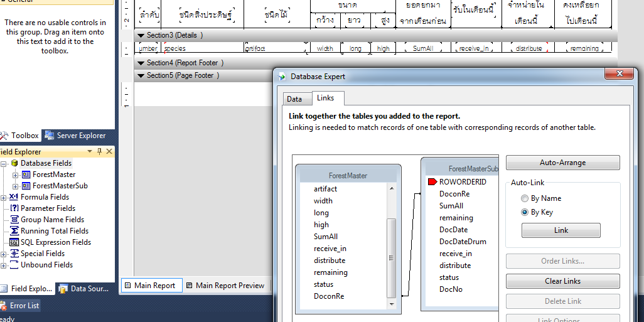Select the ForestMasterSub table icon
Image resolution: width=644 pixels, height=322 pixels.
click(26, 186)
